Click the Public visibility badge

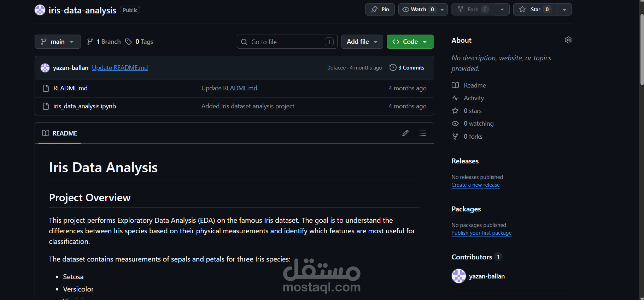[130, 10]
